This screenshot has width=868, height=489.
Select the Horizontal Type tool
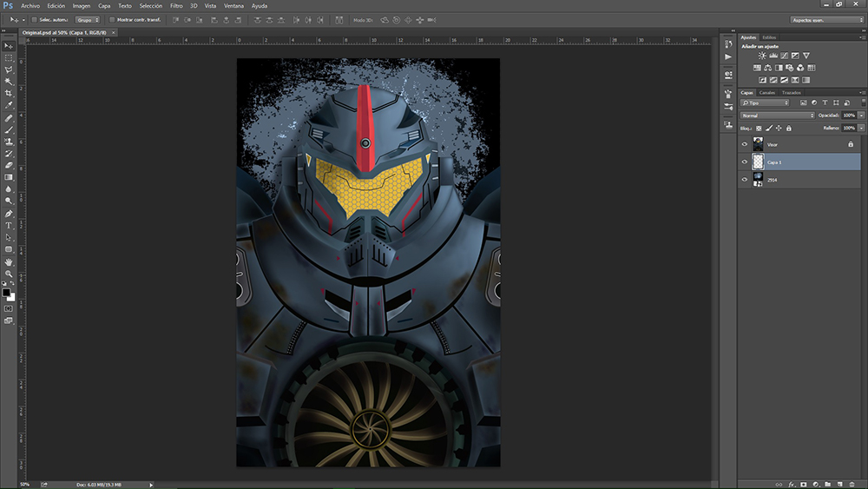click(9, 226)
